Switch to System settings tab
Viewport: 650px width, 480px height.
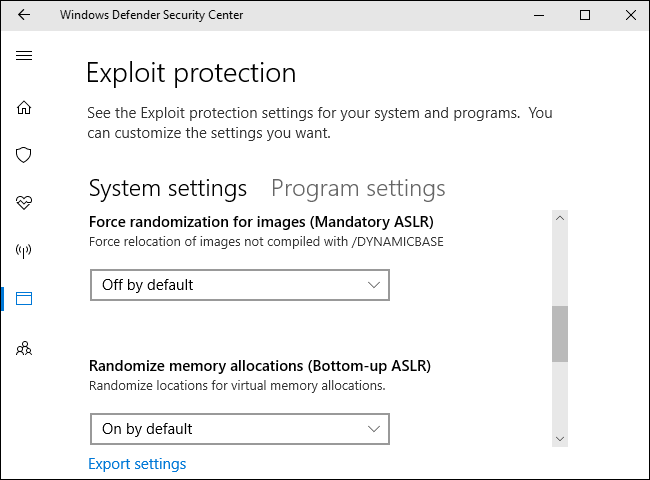pos(168,188)
